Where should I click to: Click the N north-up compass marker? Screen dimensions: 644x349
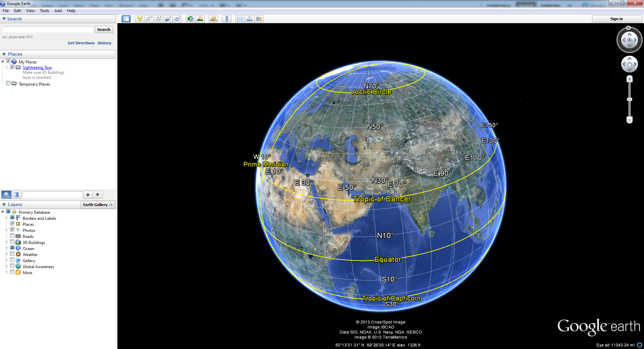point(629,28)
